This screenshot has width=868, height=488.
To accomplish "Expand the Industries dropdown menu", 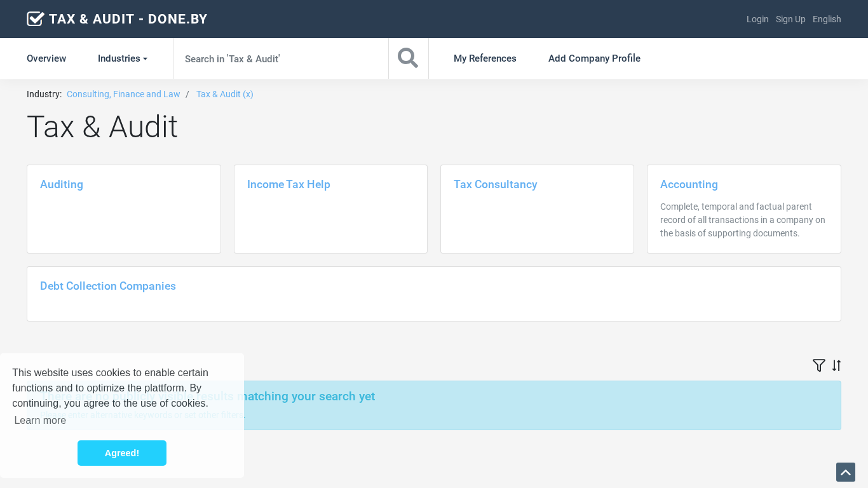I will 123,58.
